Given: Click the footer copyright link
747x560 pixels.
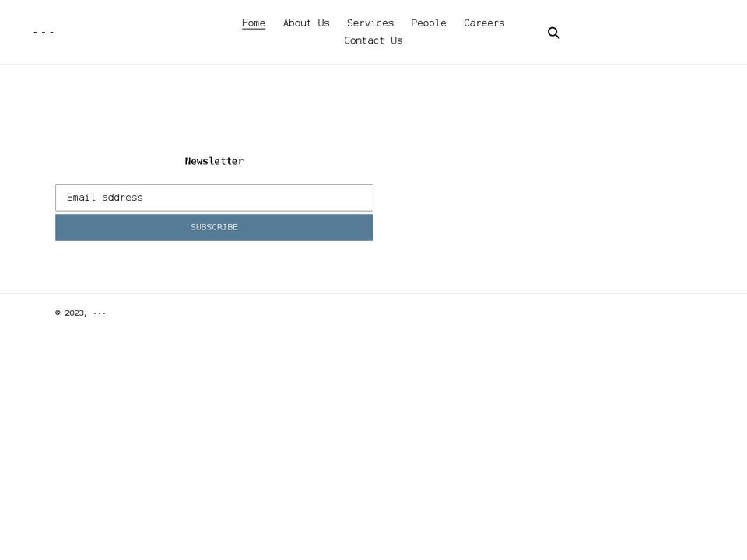Looking at the screenshot, I should (100, 313).
